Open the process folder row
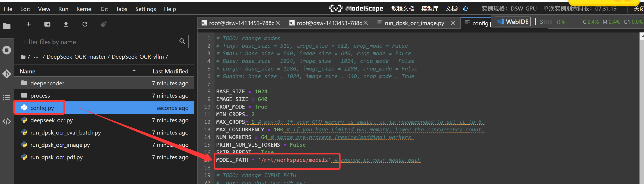Image resolution: width=644 pixels, height=184 pixels. 104,95
